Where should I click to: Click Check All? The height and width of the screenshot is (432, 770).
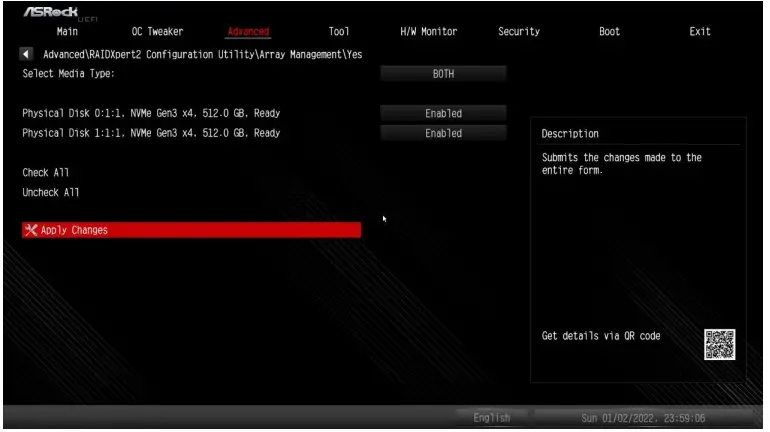(x=46, y=172)
